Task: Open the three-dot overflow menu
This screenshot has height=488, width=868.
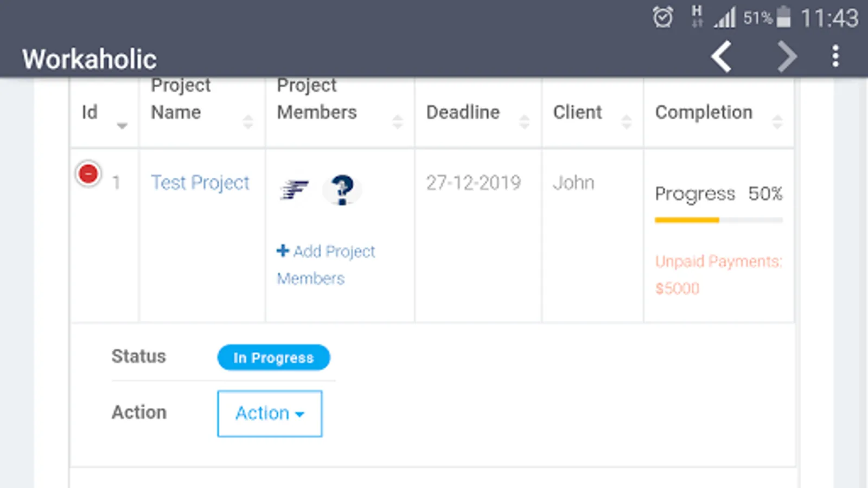Action: tap(835, 56)
